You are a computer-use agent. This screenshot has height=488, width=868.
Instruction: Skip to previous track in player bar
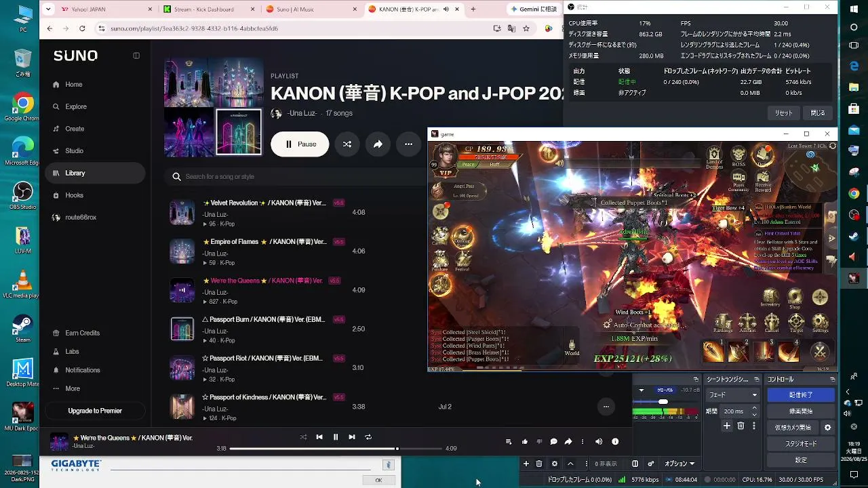tap(319, 437)
